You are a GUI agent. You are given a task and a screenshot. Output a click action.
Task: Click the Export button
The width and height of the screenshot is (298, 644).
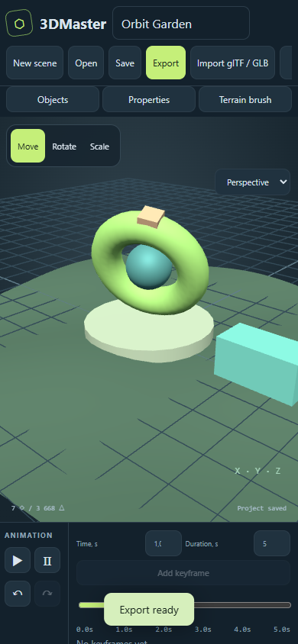point(166,63)
